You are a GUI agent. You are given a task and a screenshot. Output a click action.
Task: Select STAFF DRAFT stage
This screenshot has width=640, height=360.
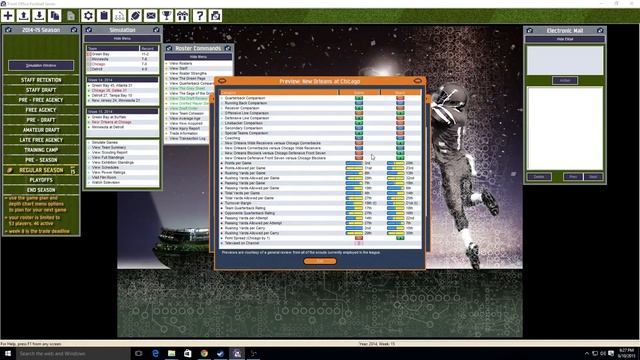point(41,90)
